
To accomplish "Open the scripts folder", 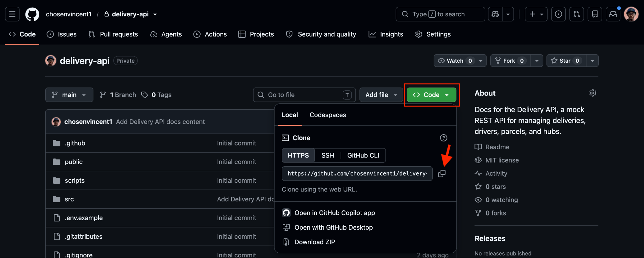I will (75, 181).
